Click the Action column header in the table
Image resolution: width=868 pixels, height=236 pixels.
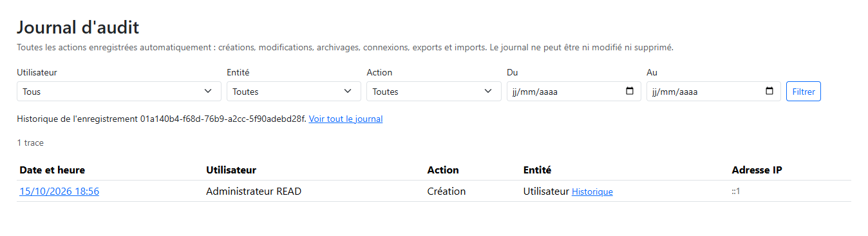pyautogui.click(x=443, y=170)
